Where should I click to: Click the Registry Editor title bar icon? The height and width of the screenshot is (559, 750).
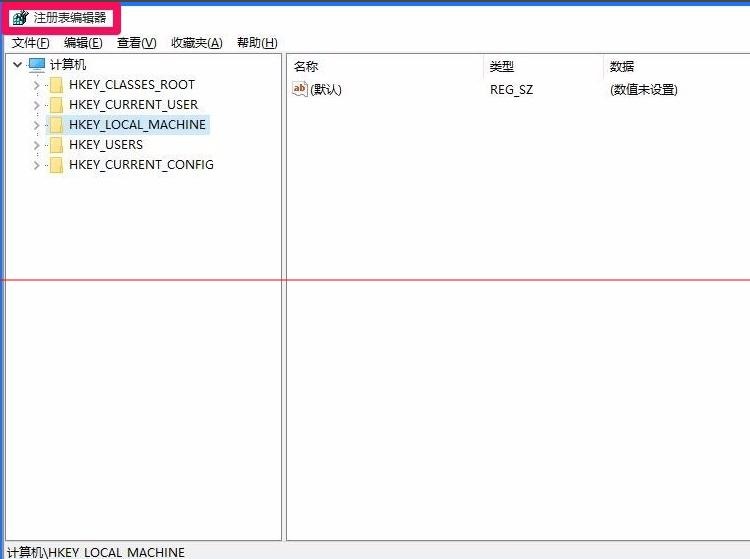click(21, 18)
